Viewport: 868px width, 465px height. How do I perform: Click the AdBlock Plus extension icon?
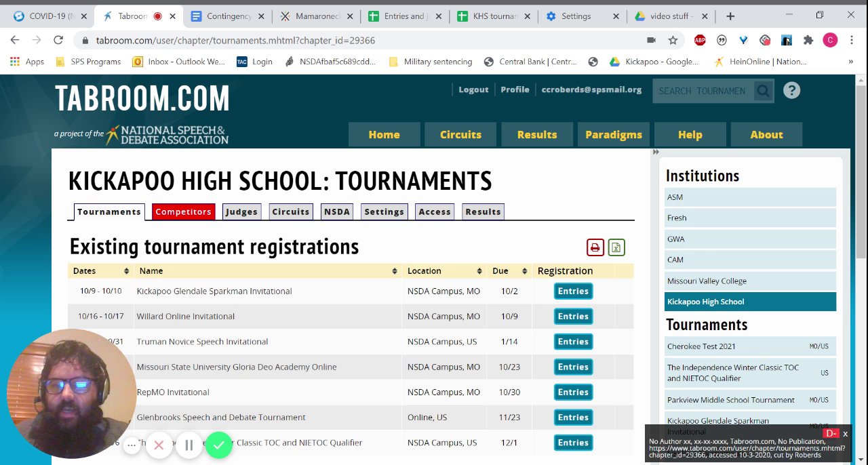[699, 41]
